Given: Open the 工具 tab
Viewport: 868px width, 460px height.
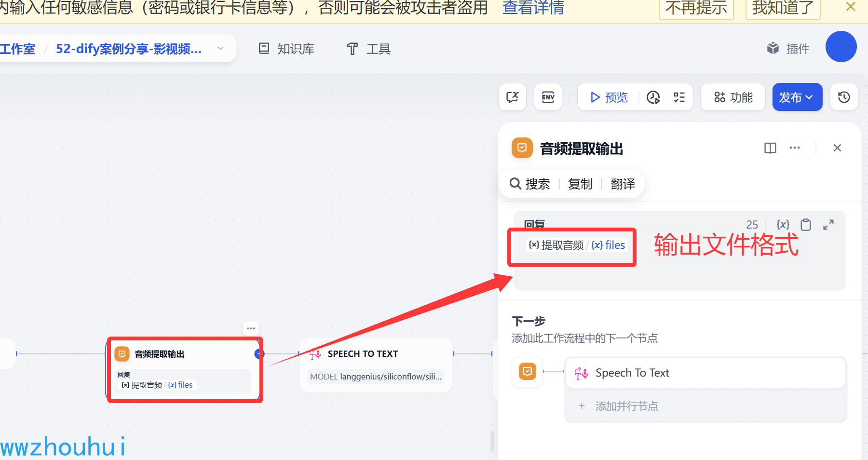Looking at the screenshot, I should click(368, 49).
